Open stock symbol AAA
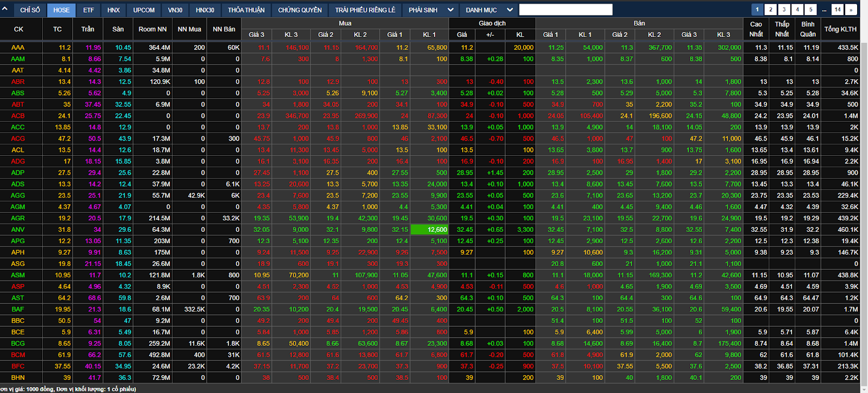Viewport: 868px width, 393px height. (18, 48)
